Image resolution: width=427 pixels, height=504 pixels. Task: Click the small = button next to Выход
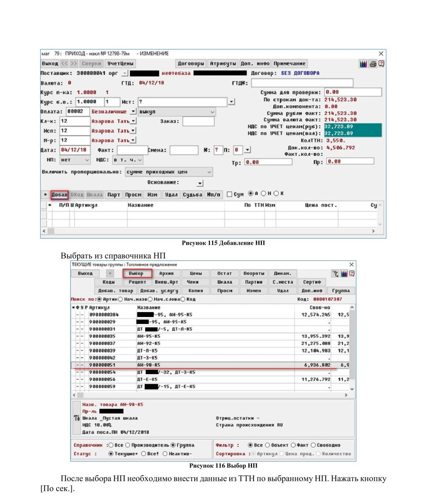click(110, 274)
